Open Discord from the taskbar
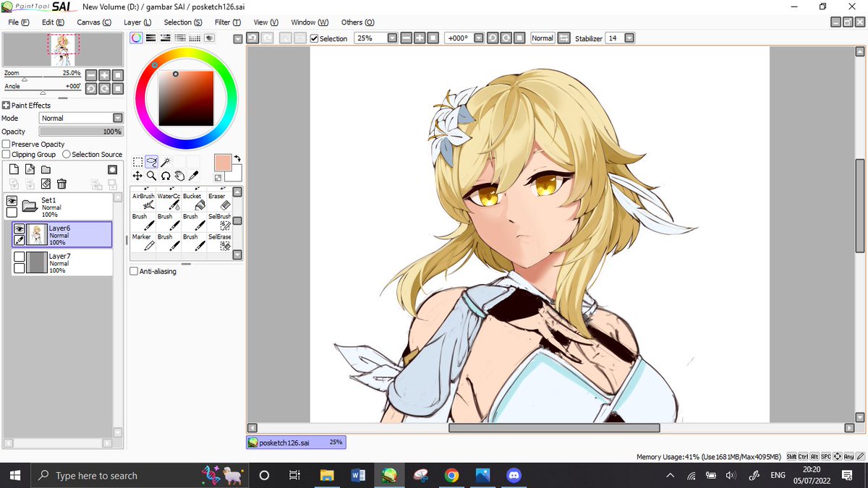 pos(514,475)
